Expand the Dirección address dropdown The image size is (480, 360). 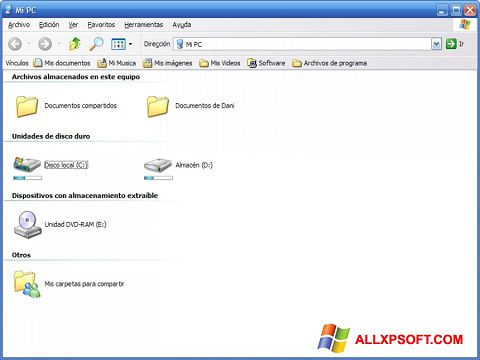(x=436, y=44)
